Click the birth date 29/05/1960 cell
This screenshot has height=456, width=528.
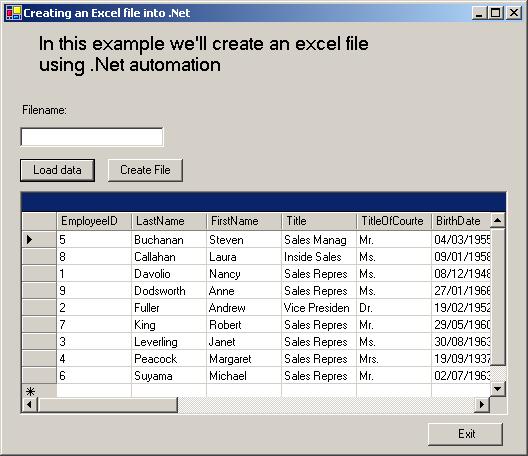461,325
